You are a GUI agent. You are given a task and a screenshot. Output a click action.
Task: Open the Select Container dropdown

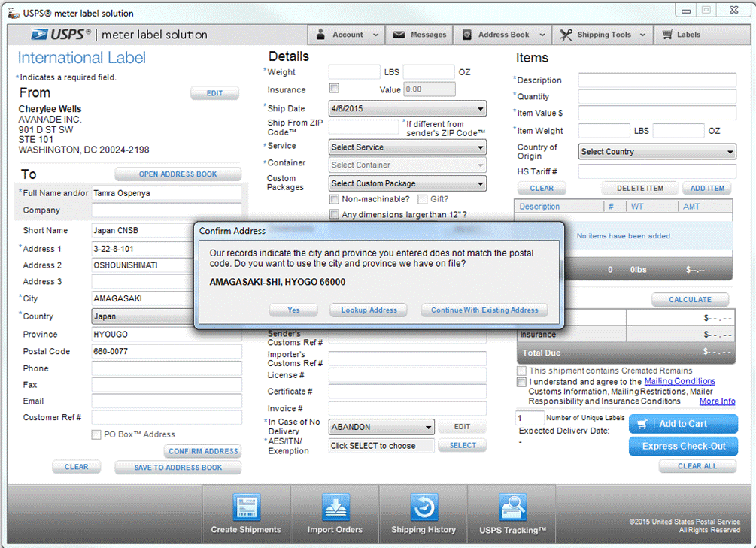[408, 165]
